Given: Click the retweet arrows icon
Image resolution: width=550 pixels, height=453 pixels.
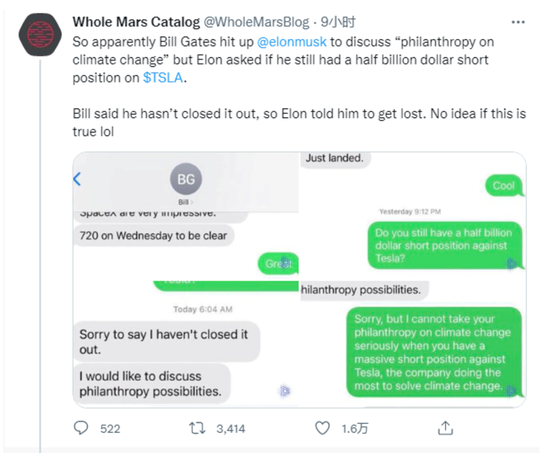Looking at the screenshot, I should coord(197,428).
